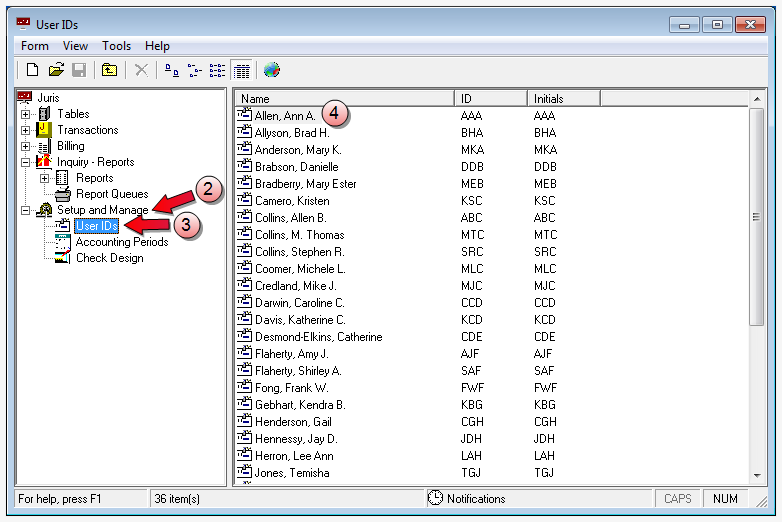Sort list by ID column header
782x522 pixels.
[491, 98]
